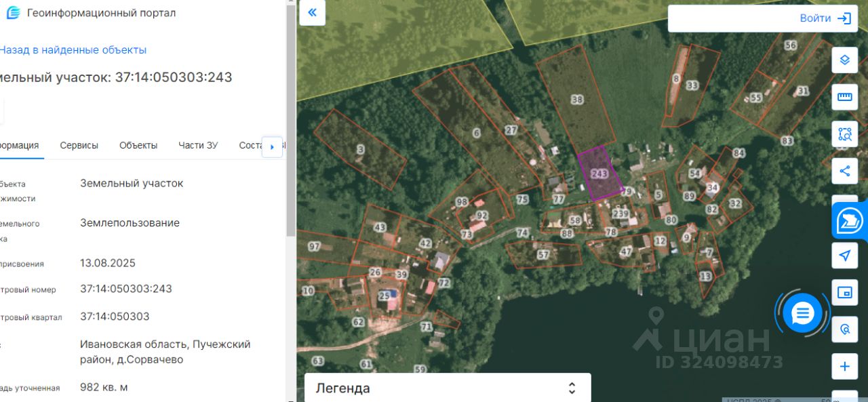
Task: Click the Геоинформационный портал logo
Action: click(x=13, y=13)
